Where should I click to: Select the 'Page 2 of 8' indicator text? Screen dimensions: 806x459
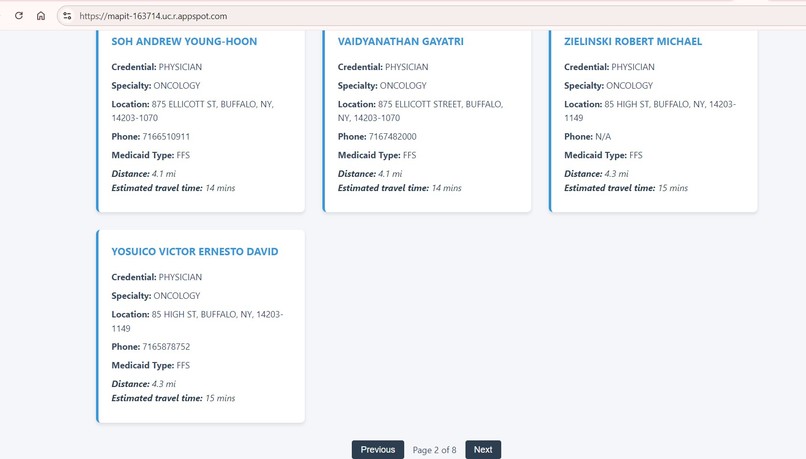coord(434,450)
